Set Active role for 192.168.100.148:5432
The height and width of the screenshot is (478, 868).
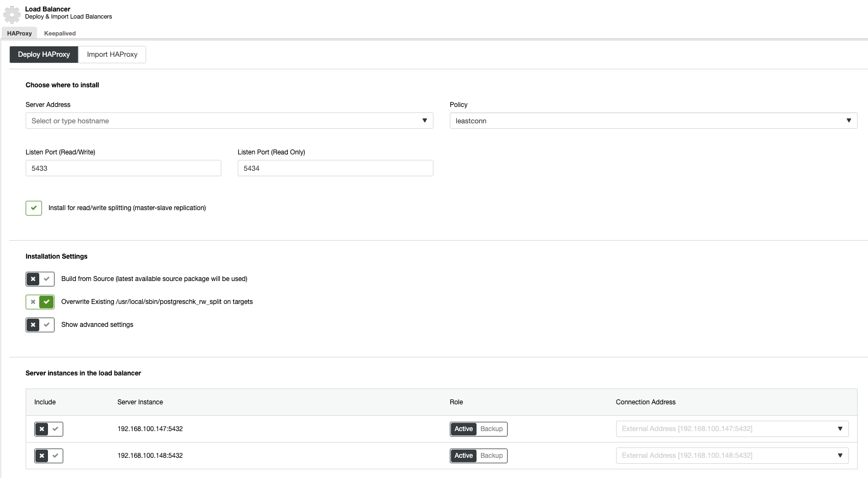pos(463,456)
